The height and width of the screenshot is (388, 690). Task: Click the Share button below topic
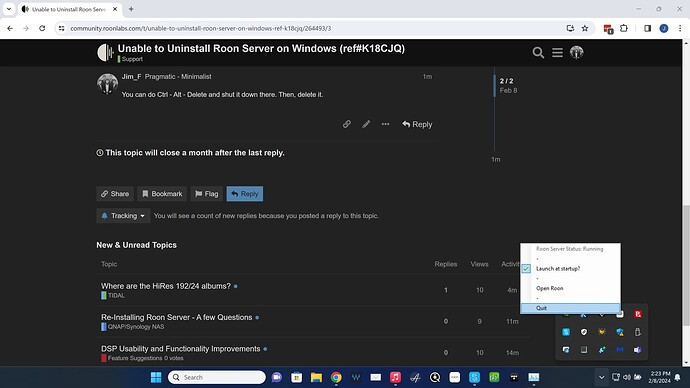pos(115,194)
